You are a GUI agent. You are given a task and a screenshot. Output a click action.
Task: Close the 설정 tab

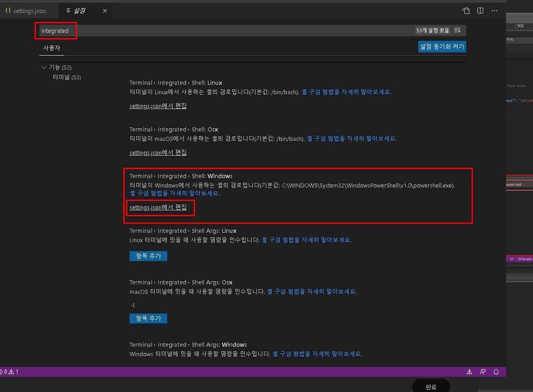coord(105,11)
